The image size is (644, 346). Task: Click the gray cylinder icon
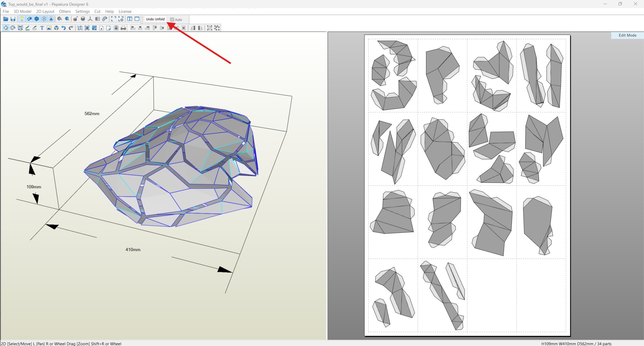(83, 19)
